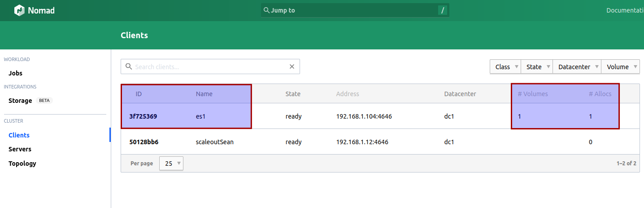Click the 1–2 of 2 pagination text
644x208 pixels.
point(626,164)
